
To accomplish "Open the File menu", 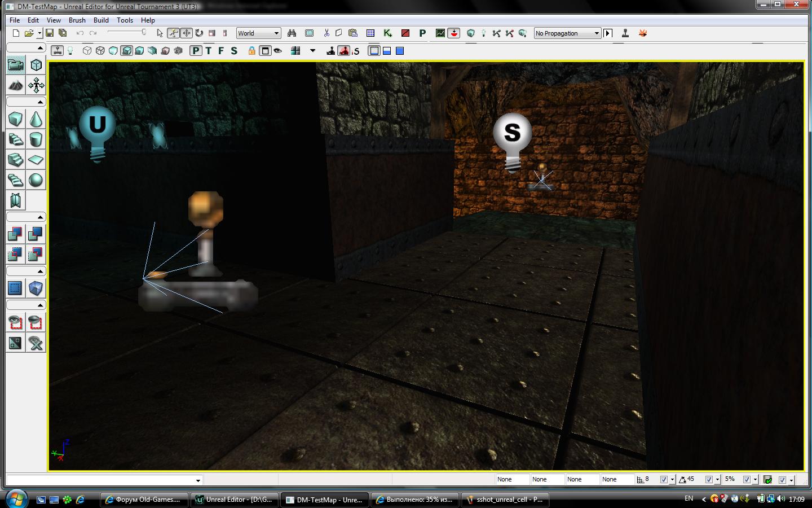I will click(15, 20).
